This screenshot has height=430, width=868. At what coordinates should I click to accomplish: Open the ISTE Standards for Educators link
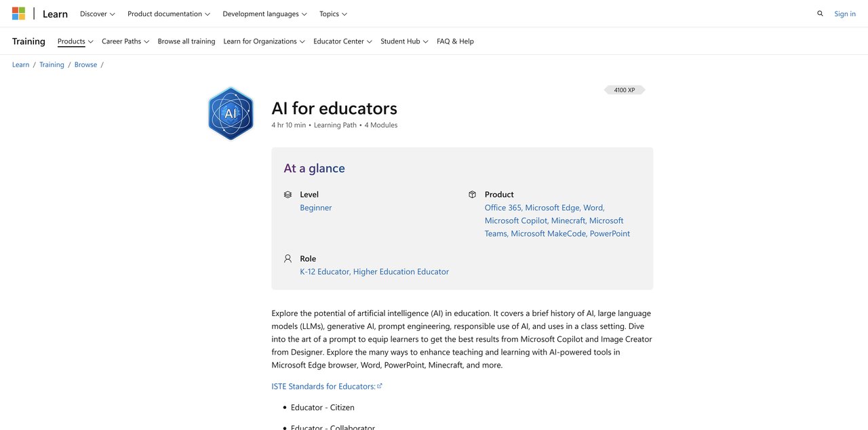click(323, 385)
